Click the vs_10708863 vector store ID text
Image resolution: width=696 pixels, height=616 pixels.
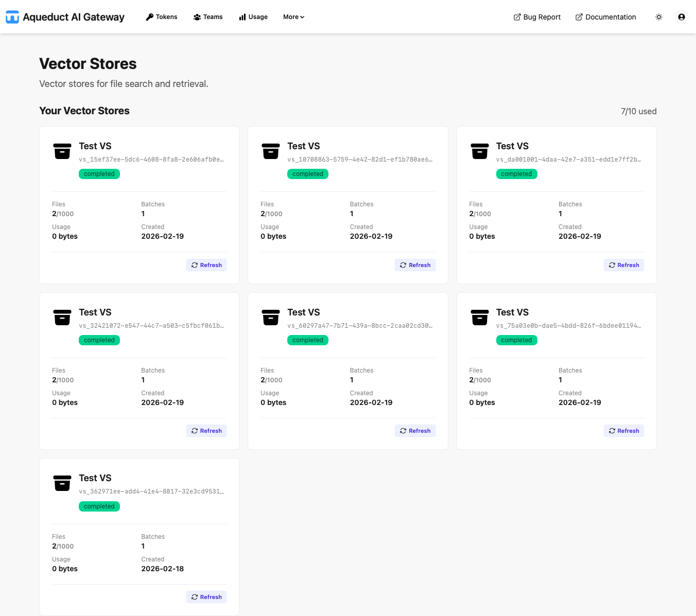360,160
